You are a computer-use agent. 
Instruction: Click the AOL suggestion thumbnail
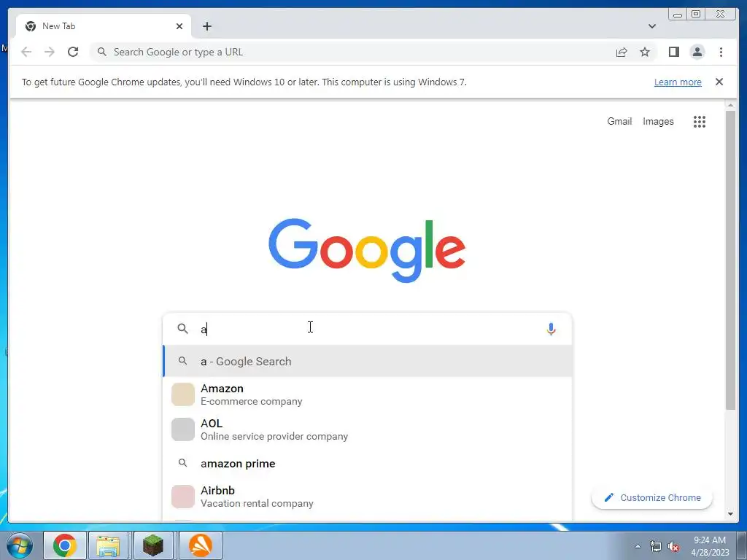tap(183, 429)
